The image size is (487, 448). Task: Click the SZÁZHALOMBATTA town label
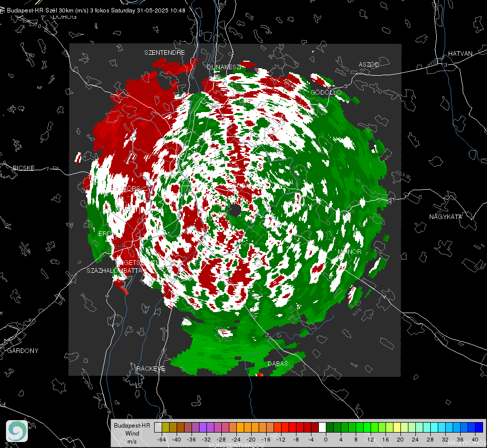pos(114,270)
